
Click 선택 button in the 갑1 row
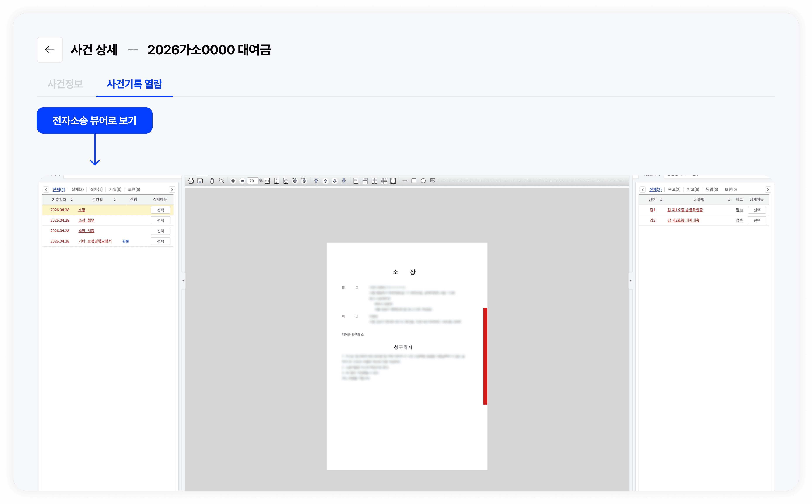757,210
